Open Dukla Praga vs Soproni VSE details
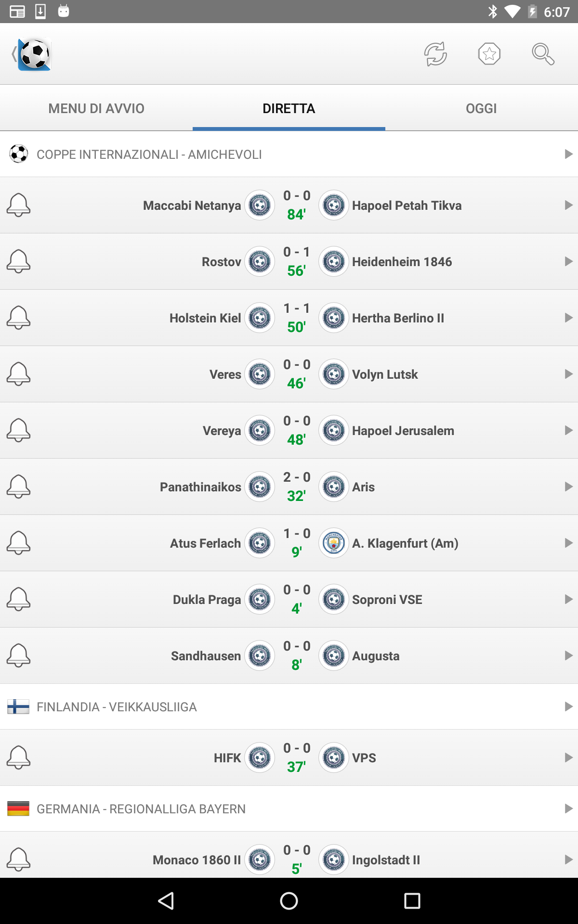Screen dimensions: 578x924 [289, 599]
